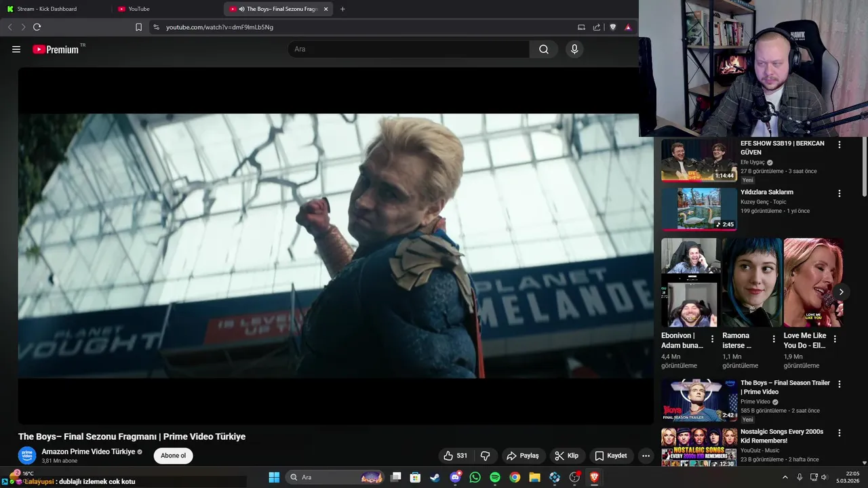868x488 pixels.
Task: Save the video with Kaydet
Action: (x=610, y=455)
